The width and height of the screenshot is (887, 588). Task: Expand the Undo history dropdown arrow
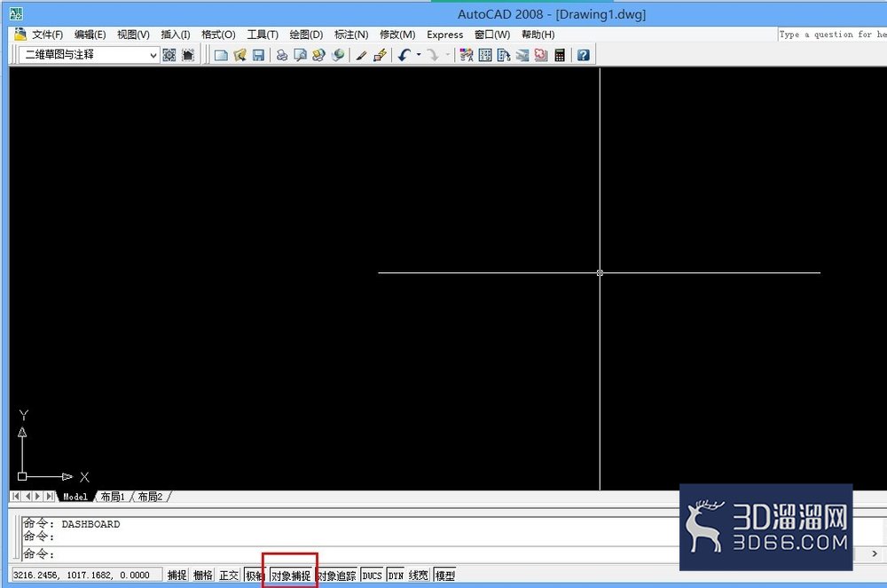point(419,55)
